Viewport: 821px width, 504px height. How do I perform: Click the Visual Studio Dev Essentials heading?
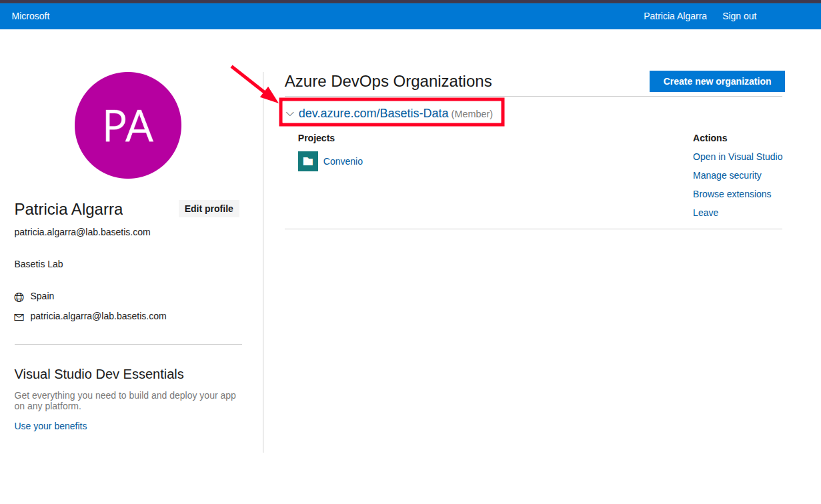[x=99, y=374]
